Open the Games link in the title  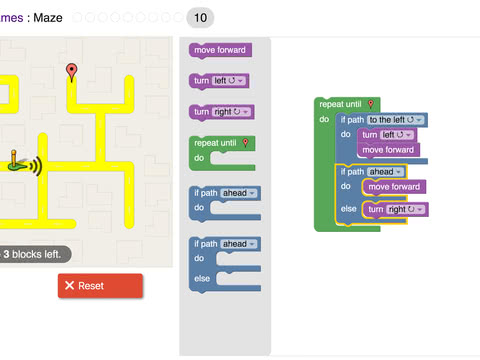(12, 18)
